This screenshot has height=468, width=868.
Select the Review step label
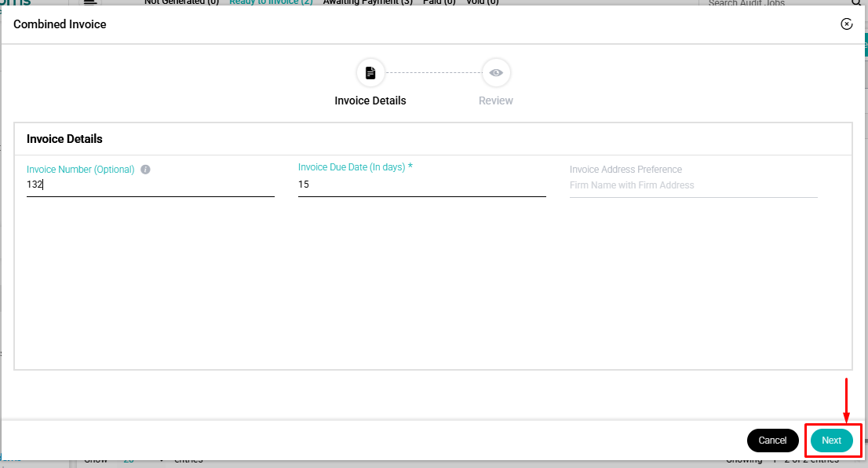pyautogui.click(x=495, y=101)
